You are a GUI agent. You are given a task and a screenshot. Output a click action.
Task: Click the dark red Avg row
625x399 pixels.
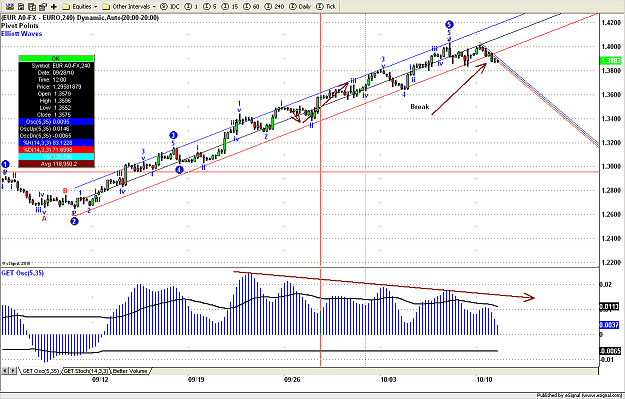pyautogui.click(x=56, y=164)
